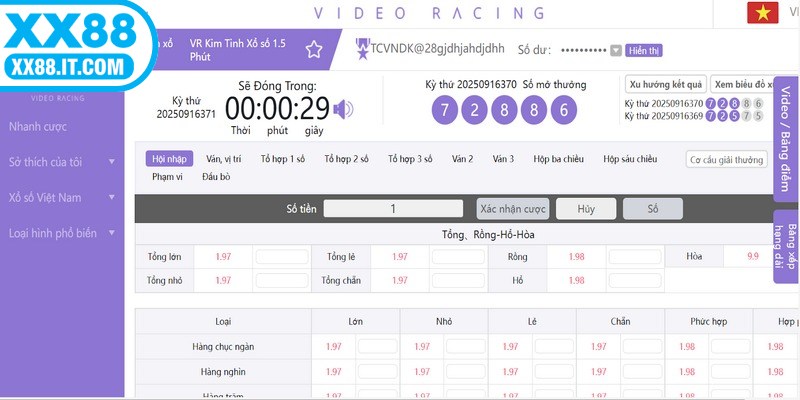Switch to the Tổ hợp 2 số tab
This screenshot has width=800, height=400.
[347, 159]
